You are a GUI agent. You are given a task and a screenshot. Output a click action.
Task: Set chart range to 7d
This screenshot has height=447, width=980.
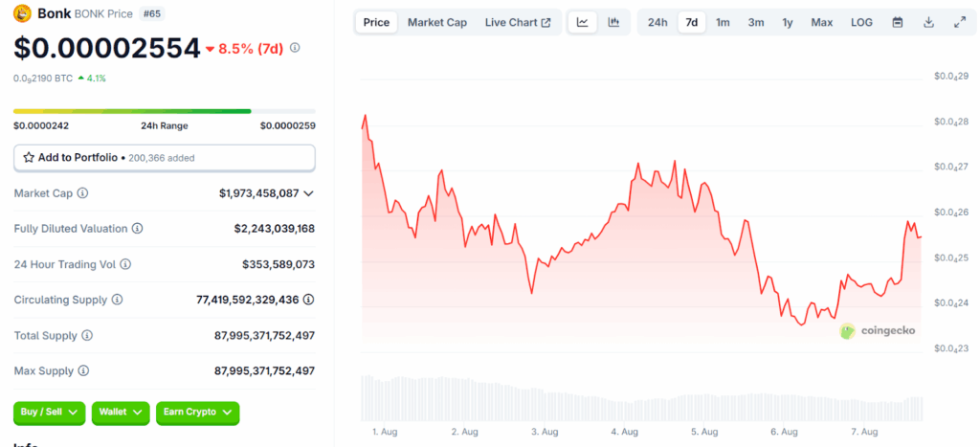(x=692, y=23)
